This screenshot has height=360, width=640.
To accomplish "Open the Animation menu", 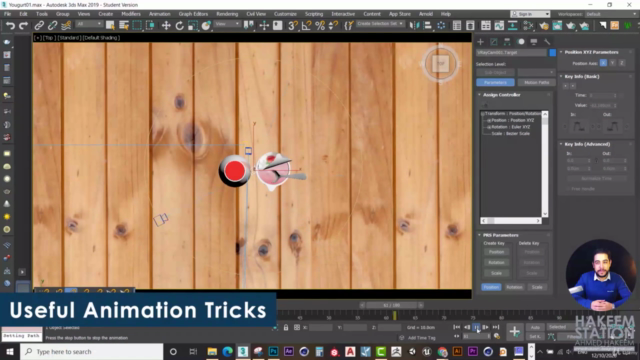I will click(x=159, y=14).
